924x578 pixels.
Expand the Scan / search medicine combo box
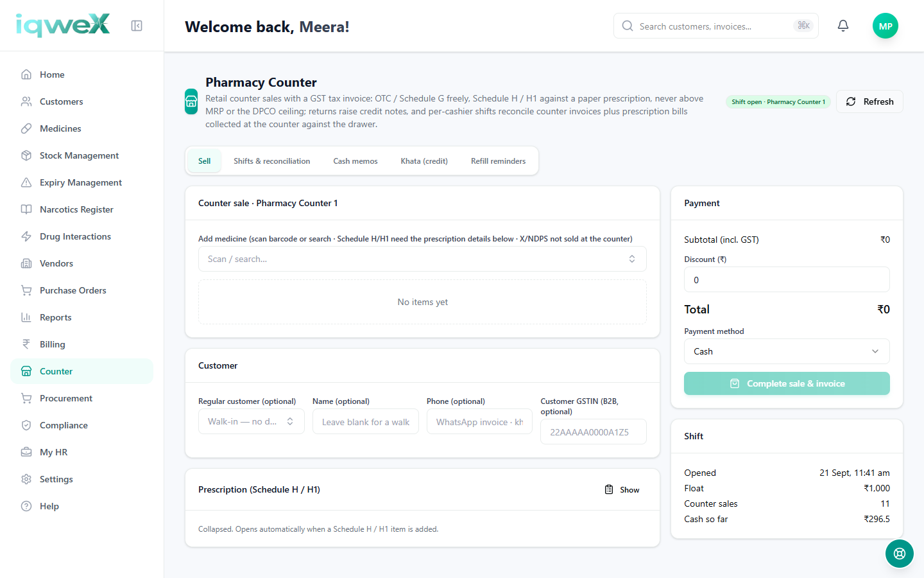(422, 259)
